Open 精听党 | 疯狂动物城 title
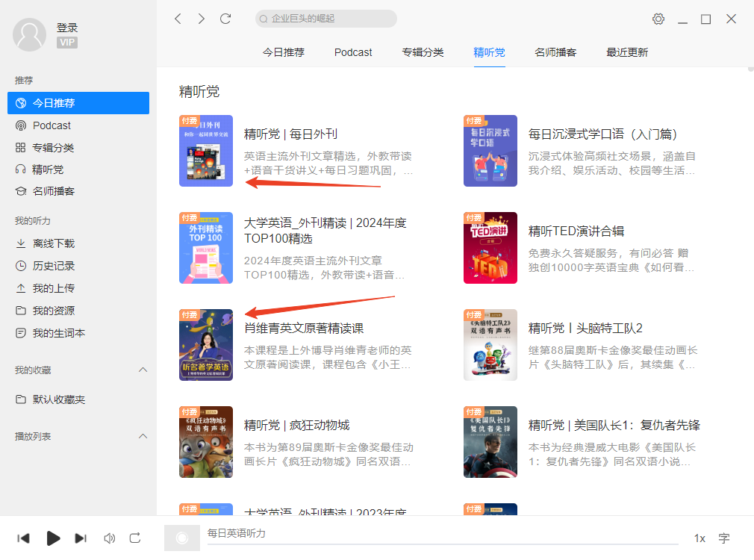Viewport: 754px width, 560px height. (296, 426)
